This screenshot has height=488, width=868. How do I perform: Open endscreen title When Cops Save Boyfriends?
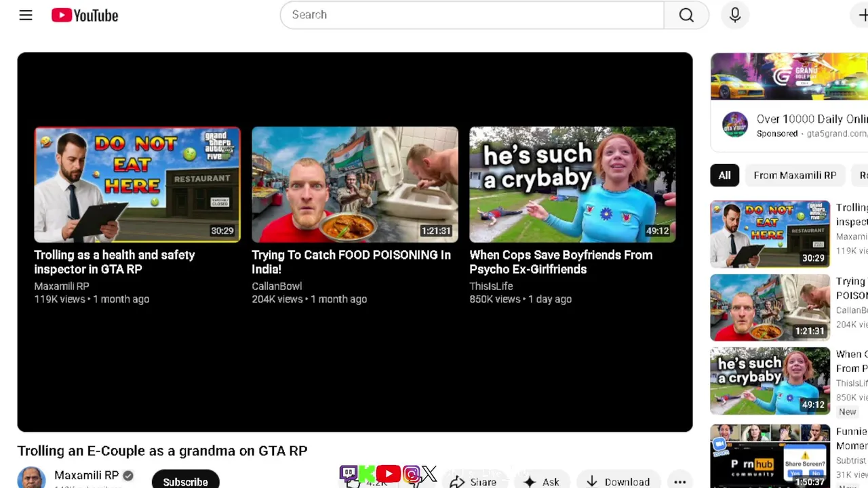click(561, 262)
